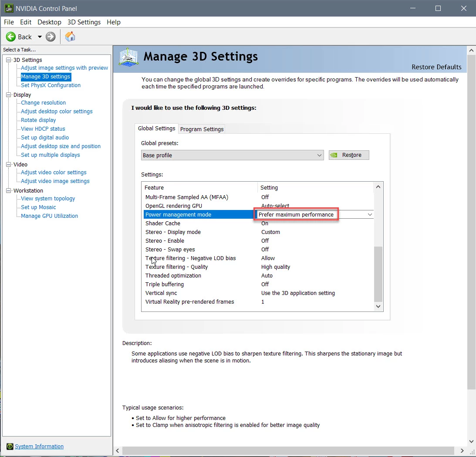Open the Back history dropdown arrow

[40, 37]
